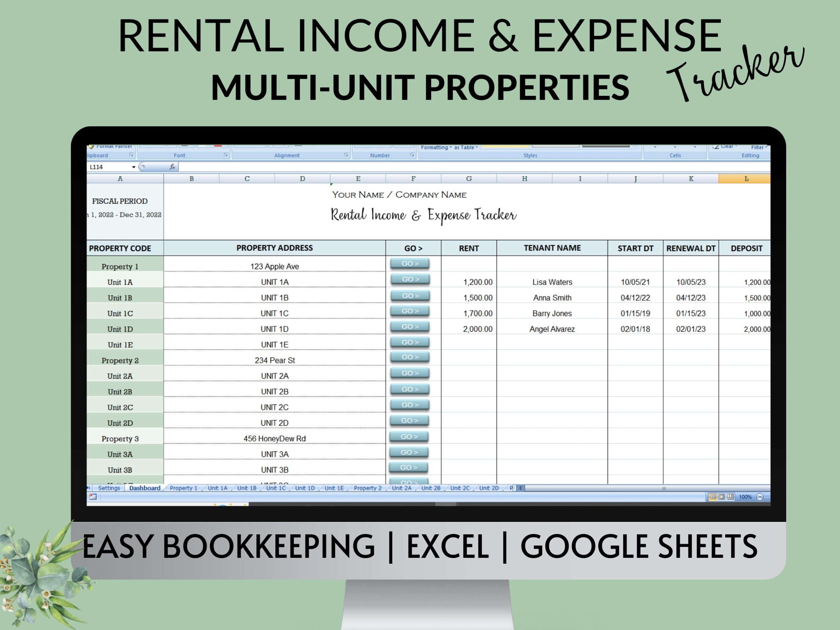This screenshot has height=630, width=840.
Task: Switch to Normal view icon
Action: click(x=712, y=497)
